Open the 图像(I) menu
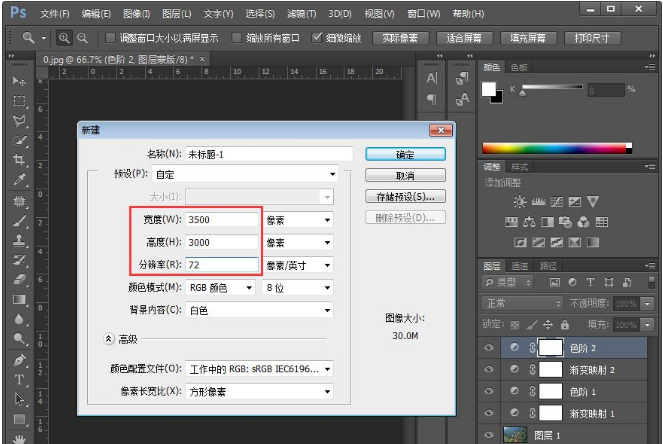Screen dimensions: 663x444 [x=138, y=14]
